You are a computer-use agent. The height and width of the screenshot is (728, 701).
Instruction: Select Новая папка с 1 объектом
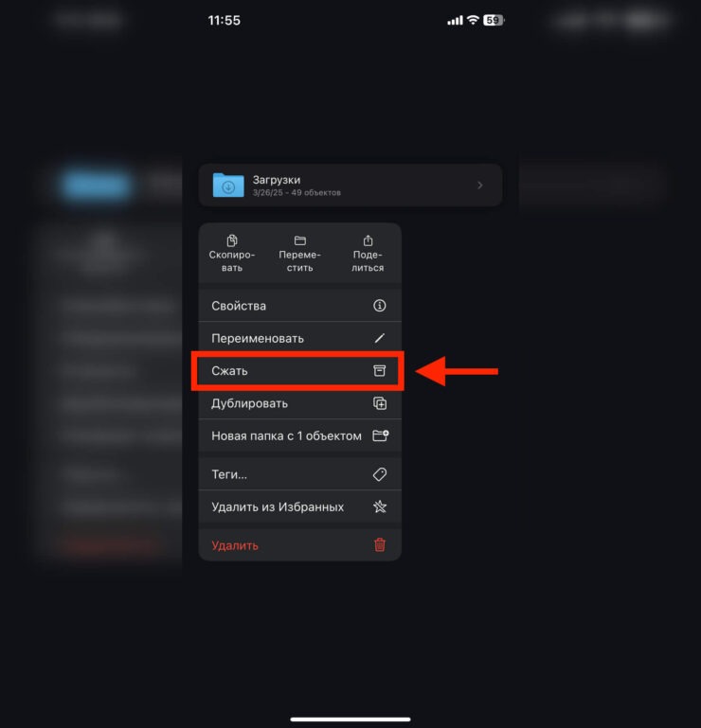pos(299,435)
